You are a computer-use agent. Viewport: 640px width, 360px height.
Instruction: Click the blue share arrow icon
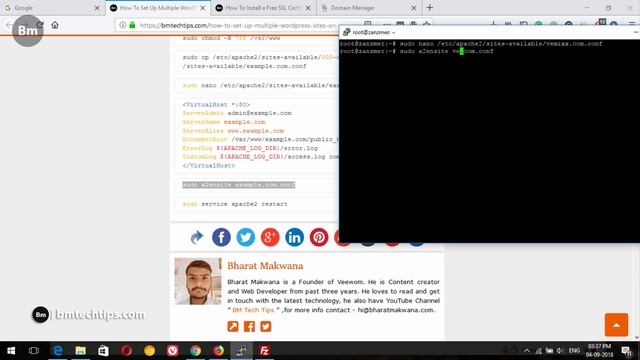tap(197, 237)
